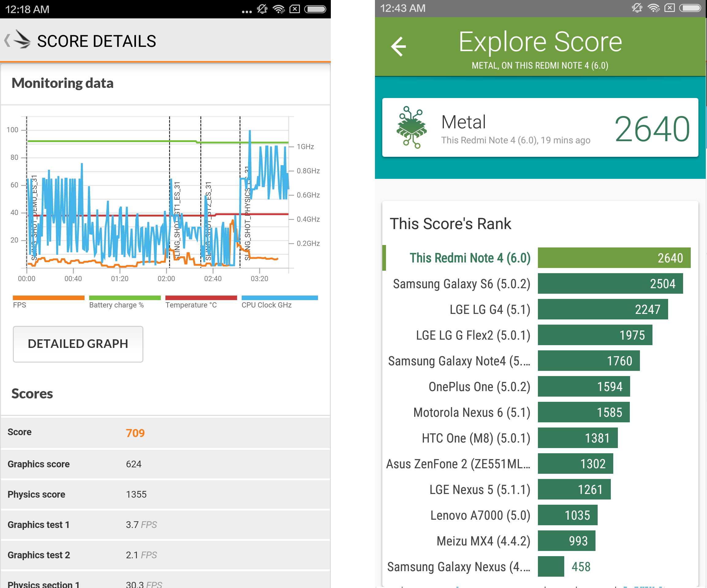Select the Graphics test 1 row

point(165,524)
